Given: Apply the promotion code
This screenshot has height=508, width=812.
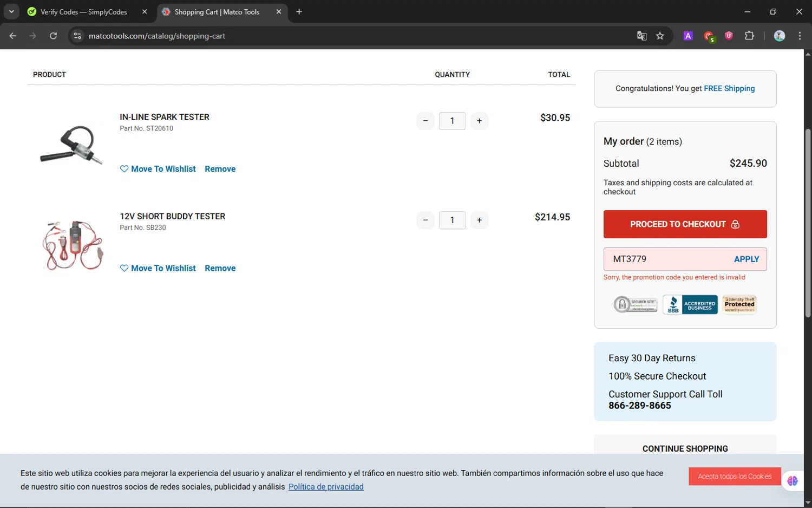Looking at the screenshot, I should 746,259.
